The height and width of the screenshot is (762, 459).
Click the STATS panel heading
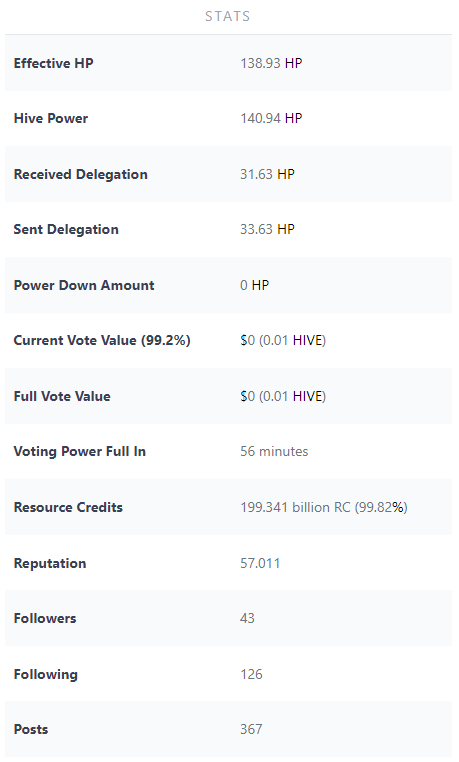click(x=227, y=16)
